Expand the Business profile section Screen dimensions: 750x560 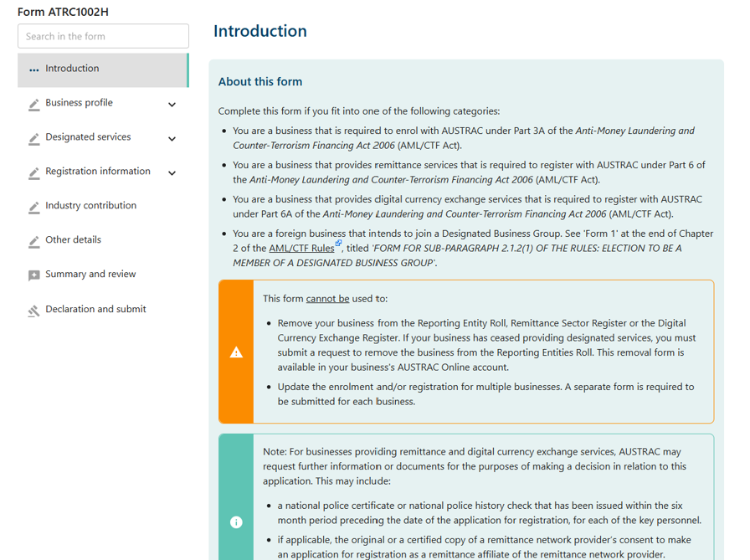[172, 104]
